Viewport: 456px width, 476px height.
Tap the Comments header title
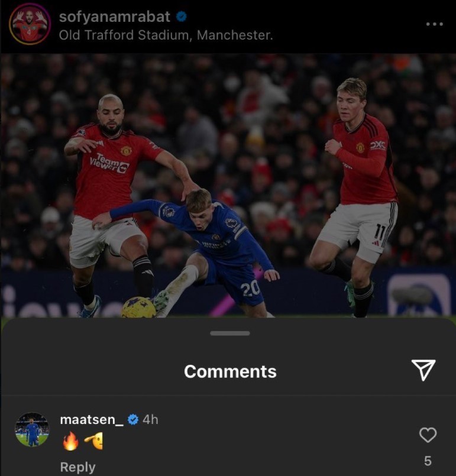(x=230, y=371)
